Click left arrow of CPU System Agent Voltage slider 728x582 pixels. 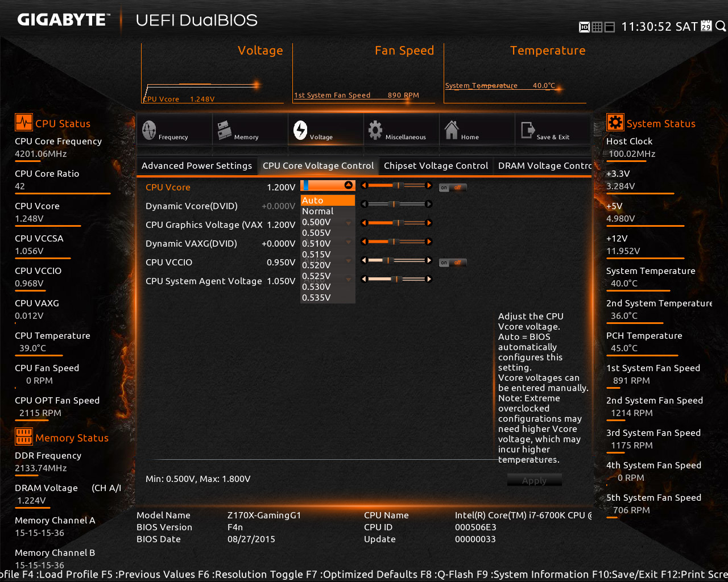click(x=365, y=279)
